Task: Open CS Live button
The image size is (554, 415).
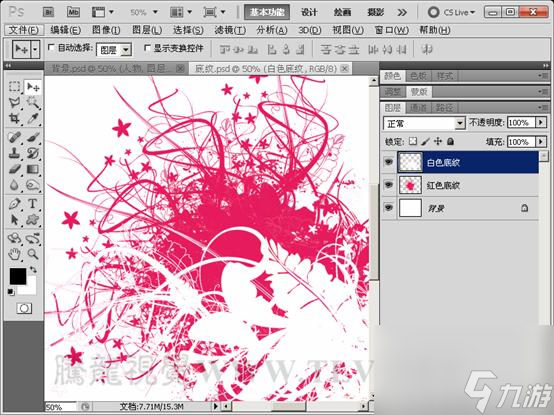Action: pos(452,12)
